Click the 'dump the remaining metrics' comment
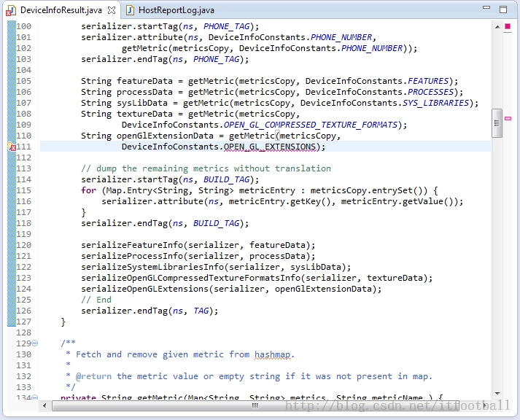 coord(206,168)
